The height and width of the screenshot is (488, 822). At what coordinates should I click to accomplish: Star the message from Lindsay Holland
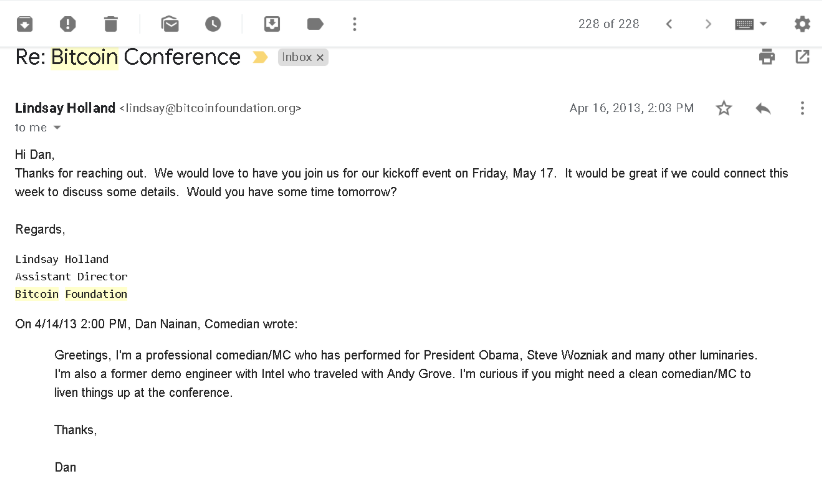pyautogui.click(x=723, y=108)
